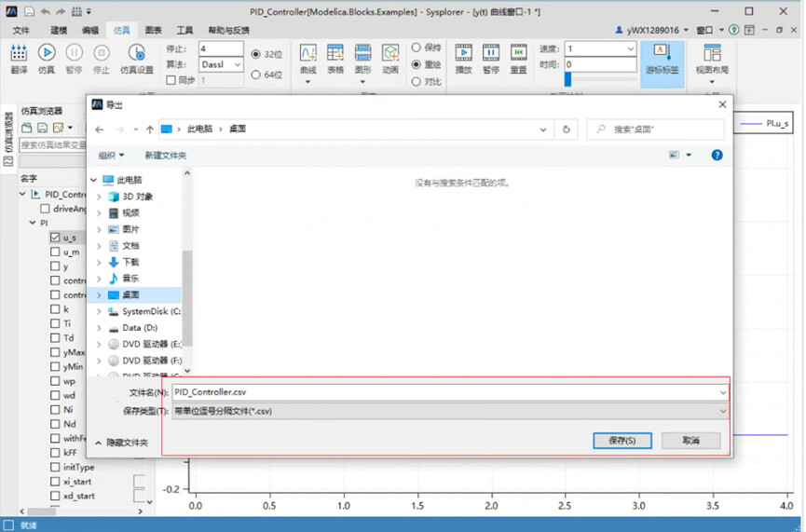Change view mode icon in export dialog
The height and width of the screenshot is (532, 806).
click(x=674, y=156)
